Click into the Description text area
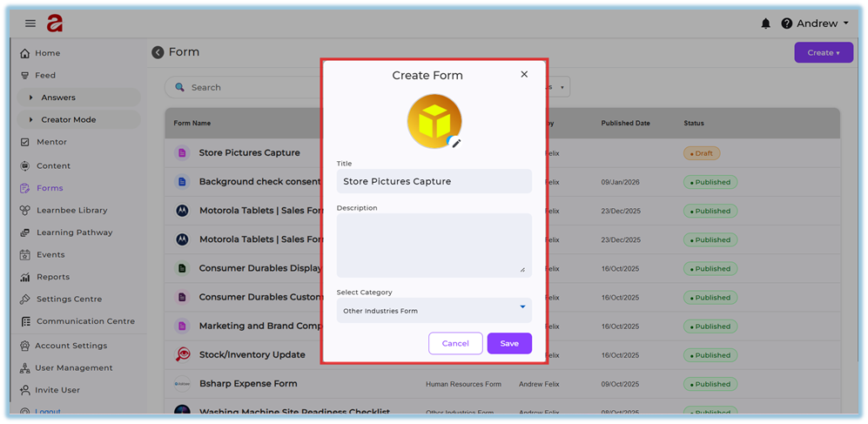This screenshot has width=868, height=424. [434, 245]
